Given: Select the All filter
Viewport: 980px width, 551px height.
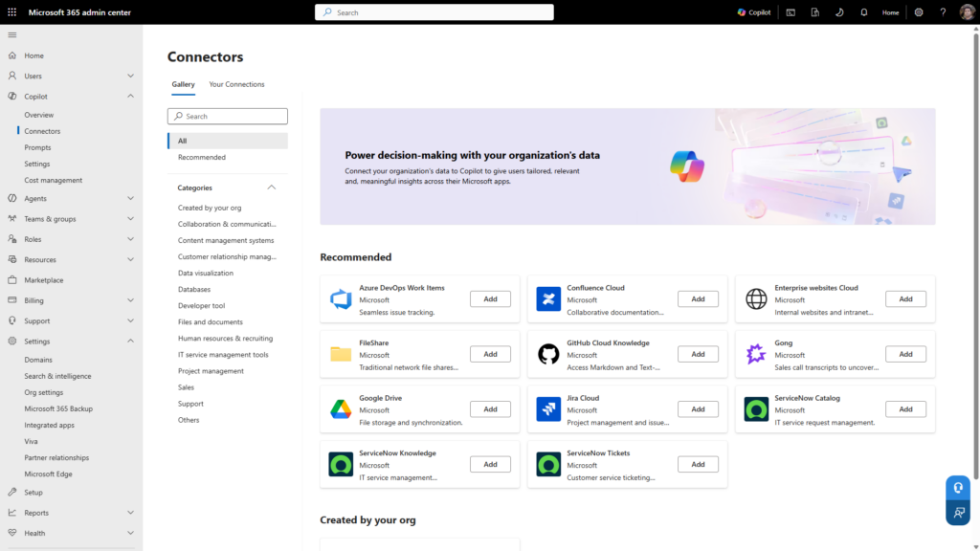Looking at the screenshot, I should tap(228, 142).
